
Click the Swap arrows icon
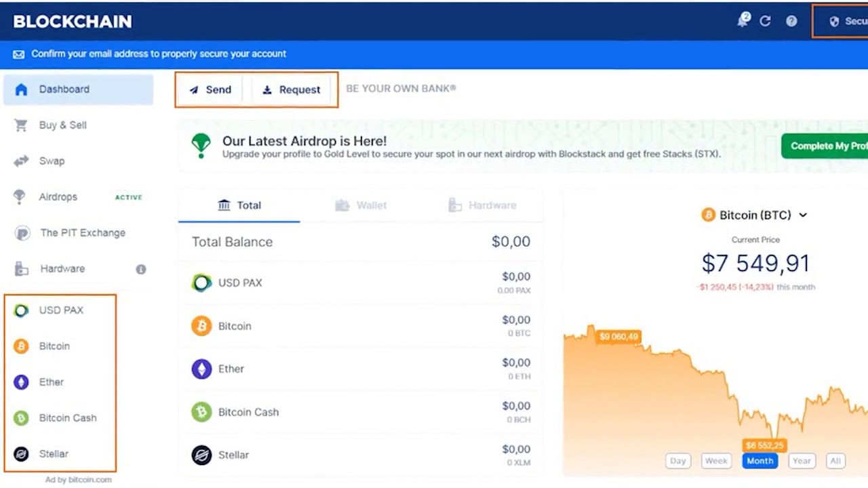(21, 161)
